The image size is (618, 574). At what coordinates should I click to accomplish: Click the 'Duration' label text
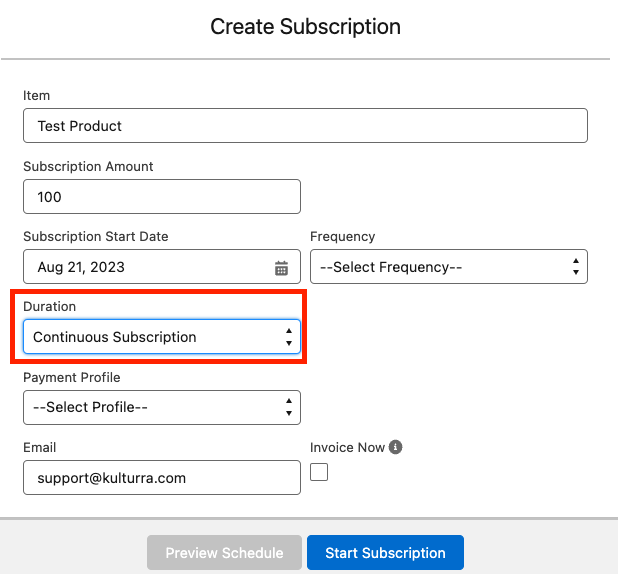point(49,307)
